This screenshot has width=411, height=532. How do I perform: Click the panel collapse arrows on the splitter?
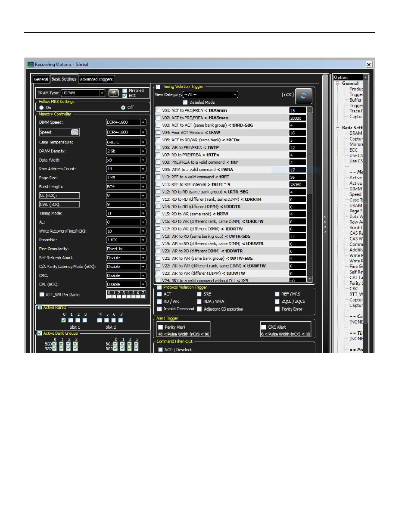click(x=325, y=225)
